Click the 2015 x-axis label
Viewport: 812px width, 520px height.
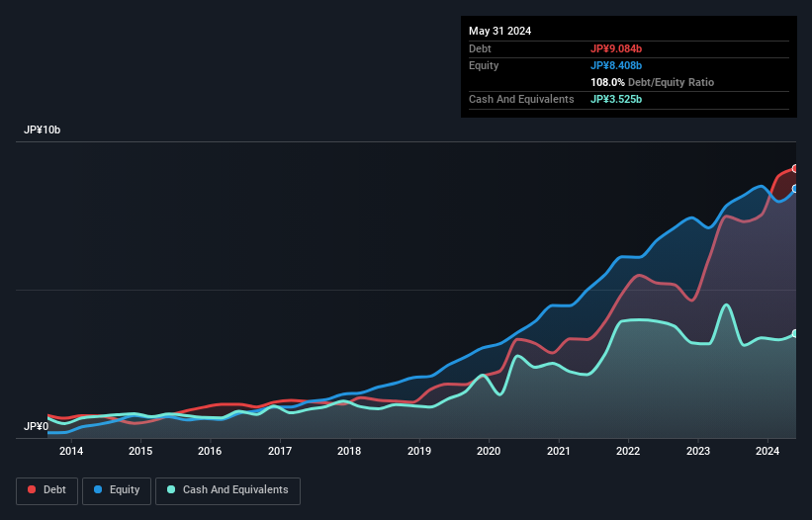[140, 451]
